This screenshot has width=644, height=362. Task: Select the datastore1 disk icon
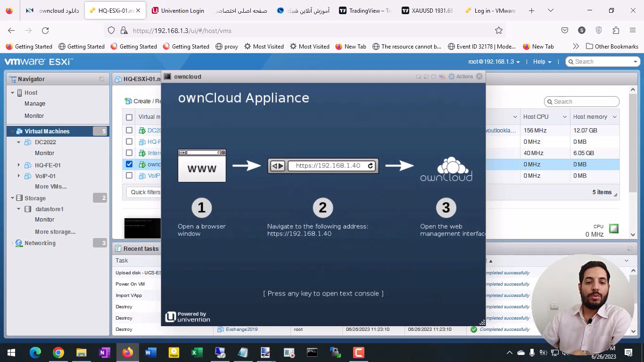point(28,209)
